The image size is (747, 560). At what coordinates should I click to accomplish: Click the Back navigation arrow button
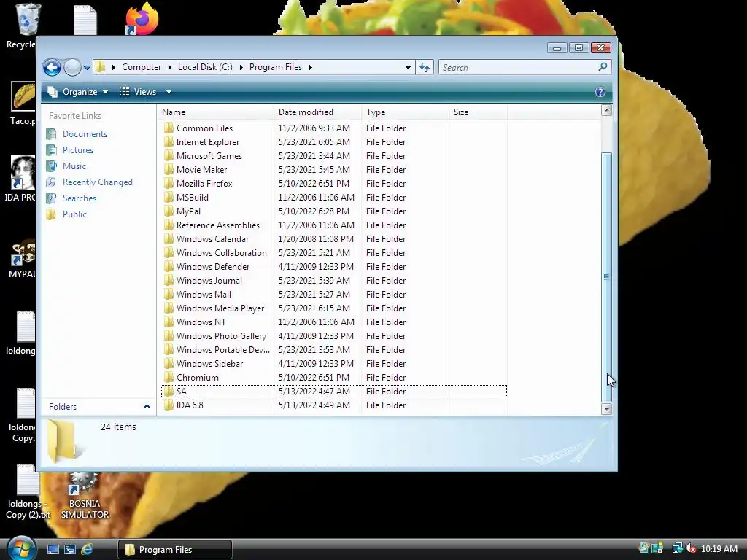click(52, 67)
